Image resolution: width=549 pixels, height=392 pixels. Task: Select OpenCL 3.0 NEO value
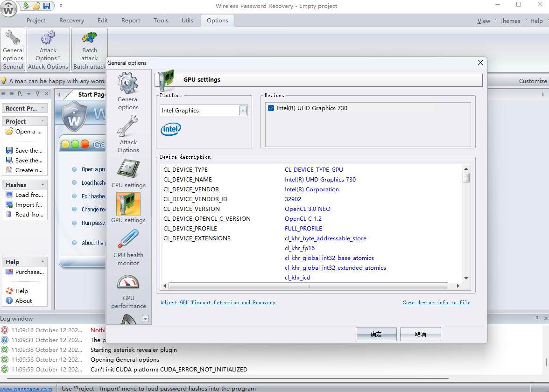(307, 209)
